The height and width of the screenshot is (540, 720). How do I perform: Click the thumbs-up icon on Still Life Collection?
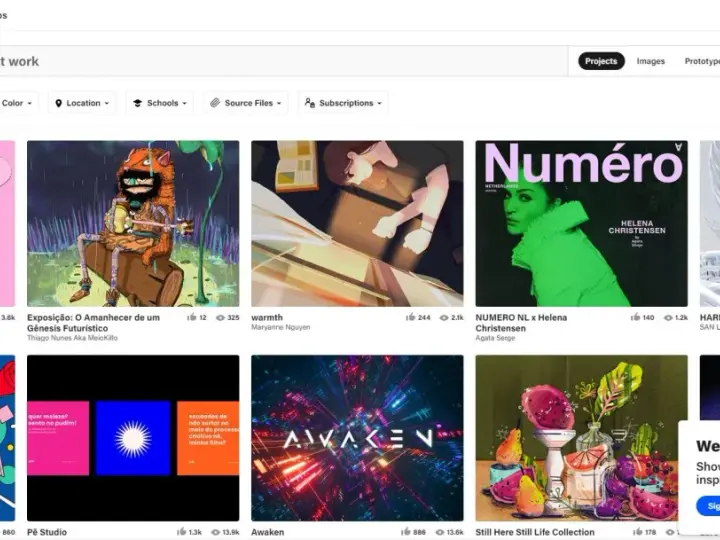[x=638, y=532]
